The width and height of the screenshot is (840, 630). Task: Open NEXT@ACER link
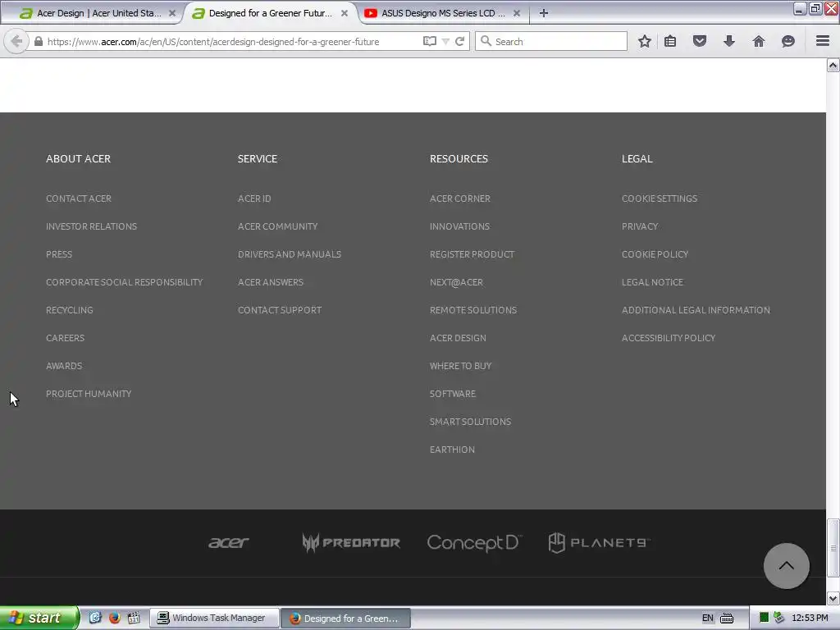point(456,282)
